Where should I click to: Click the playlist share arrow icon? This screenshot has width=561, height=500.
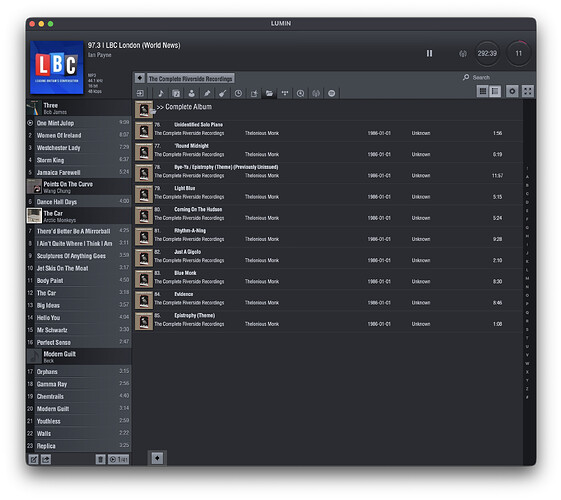pos(46,459)
